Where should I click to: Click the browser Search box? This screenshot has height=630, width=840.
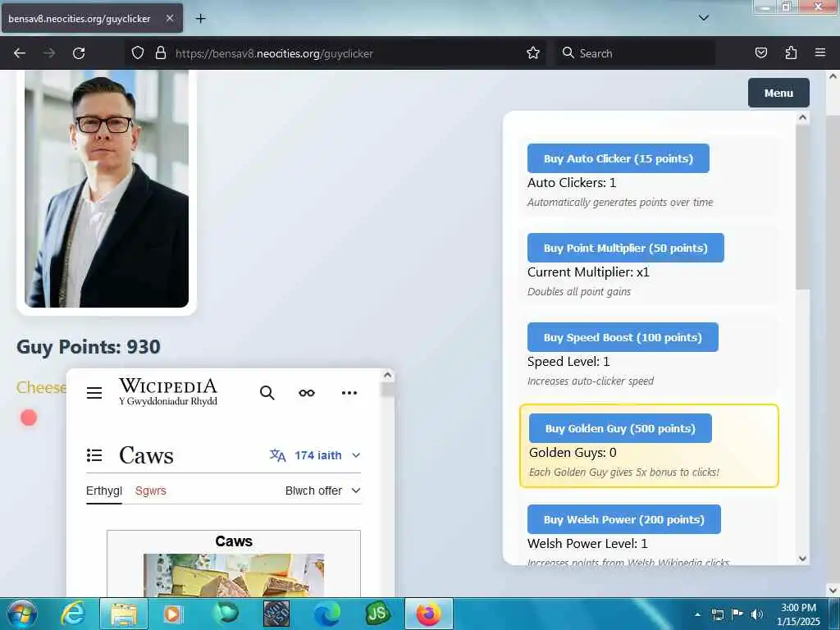635,53
